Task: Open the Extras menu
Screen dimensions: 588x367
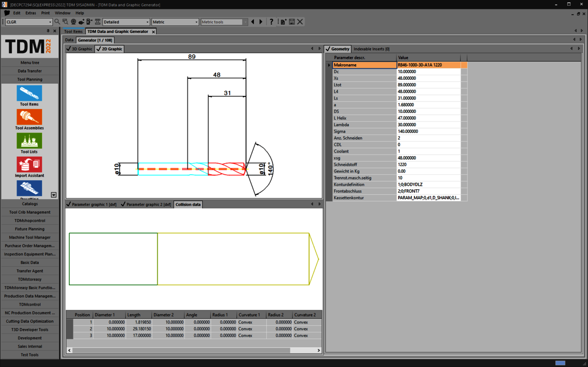Action: [31, 13]
